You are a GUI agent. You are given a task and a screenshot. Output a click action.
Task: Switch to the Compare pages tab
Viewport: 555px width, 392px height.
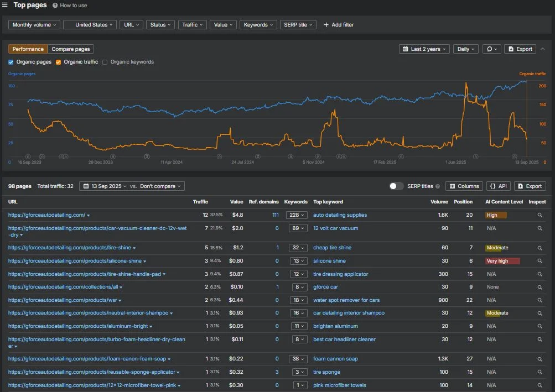(x=71, y=49)
